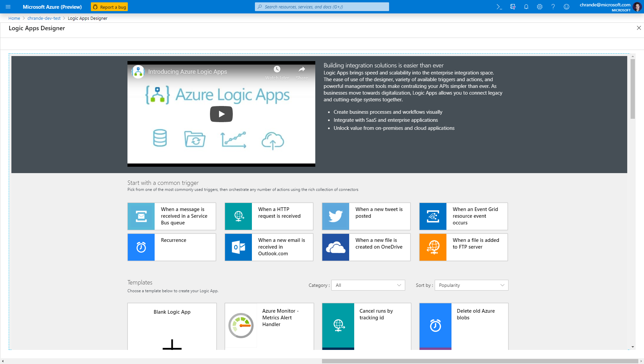Click the video channel logo icon
The height and width of the screenshot is (364, 644).
coord(138,71)
